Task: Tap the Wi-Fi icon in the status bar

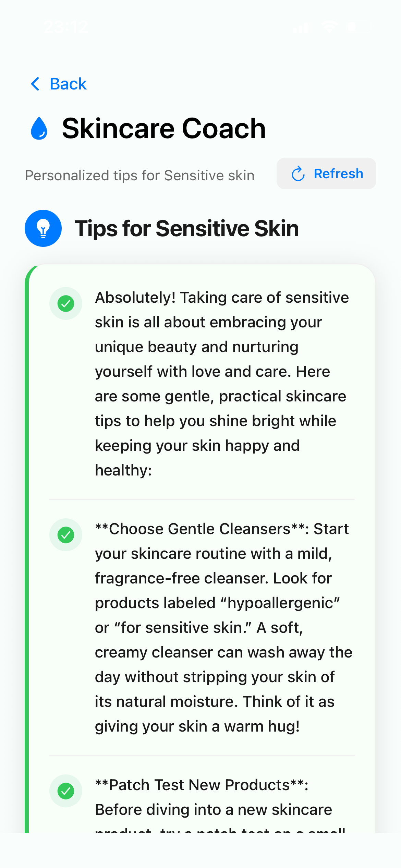Action: pyautogui.click(x=329, y=27)
